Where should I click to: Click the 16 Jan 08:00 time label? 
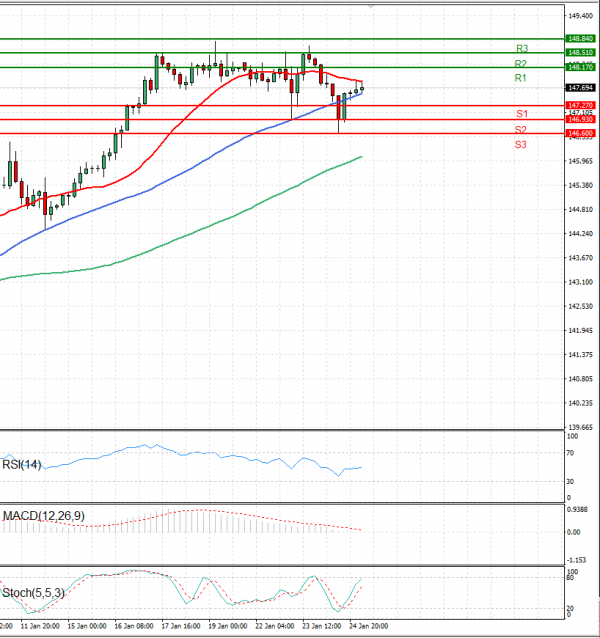click(x=134, y=626)
